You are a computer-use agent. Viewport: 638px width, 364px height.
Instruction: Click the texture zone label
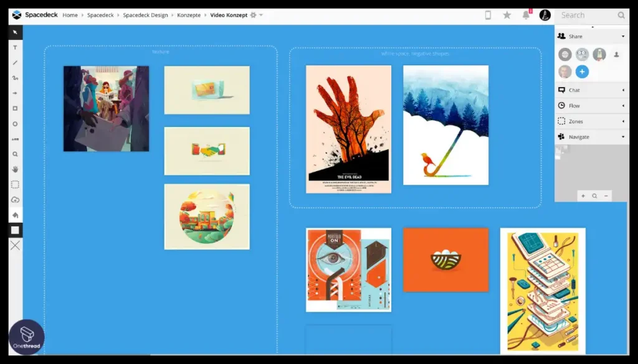click(160, 52)
